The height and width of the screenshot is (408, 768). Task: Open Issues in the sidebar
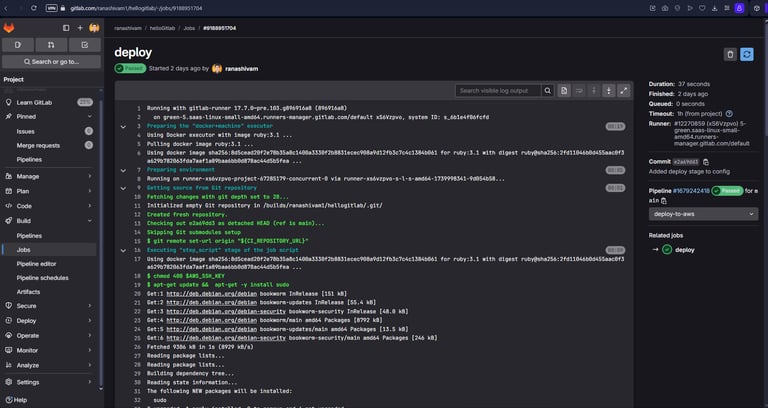[x=48, y=131]
